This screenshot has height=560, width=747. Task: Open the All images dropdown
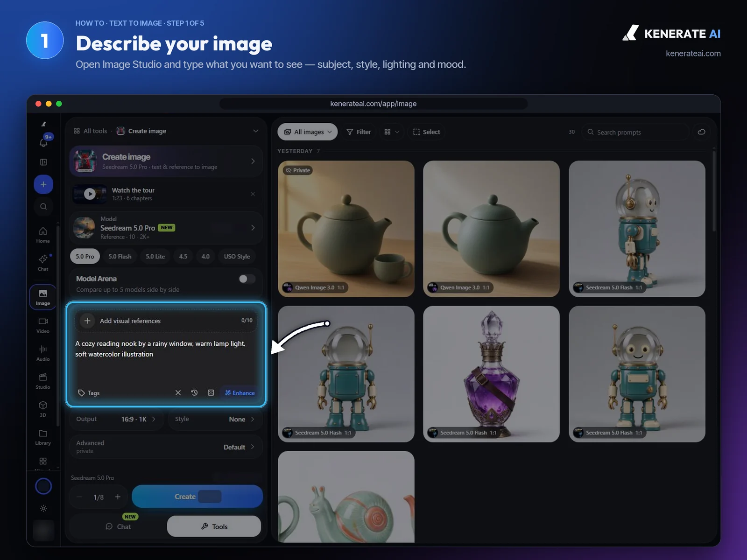pyautogui.click(x=308, y=132)
